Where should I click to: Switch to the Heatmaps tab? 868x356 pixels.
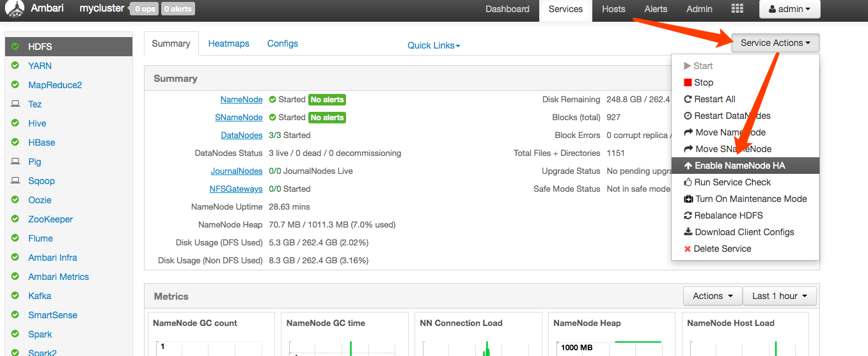(228, 43)
